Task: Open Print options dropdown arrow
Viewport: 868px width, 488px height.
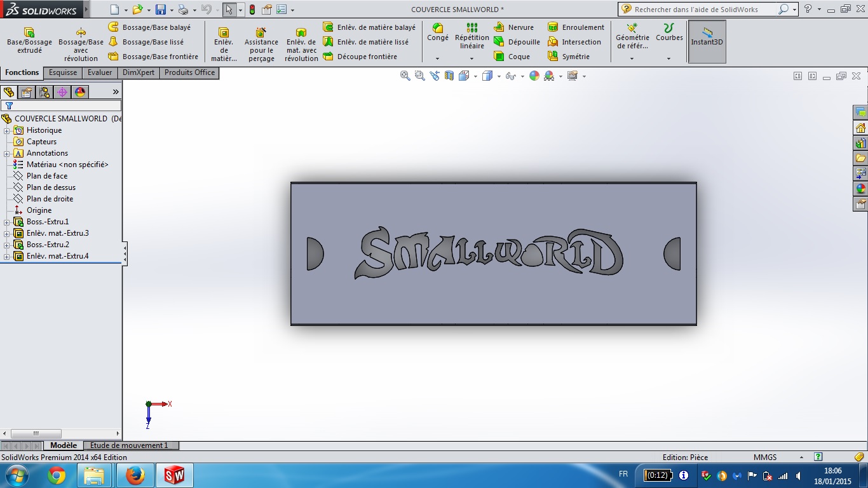Action: click(x=193, y=10)
